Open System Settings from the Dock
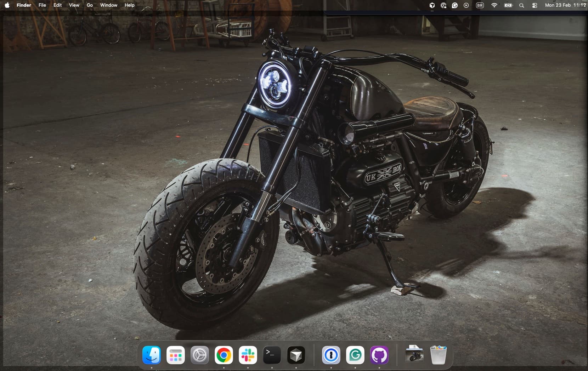This screenshot has height=371, width=588. (x=199, y=355)
